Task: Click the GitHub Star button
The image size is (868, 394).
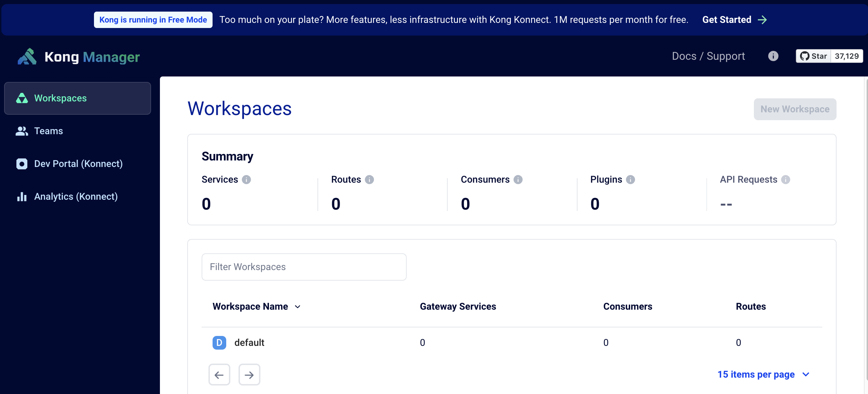Action: coord(813,56)
